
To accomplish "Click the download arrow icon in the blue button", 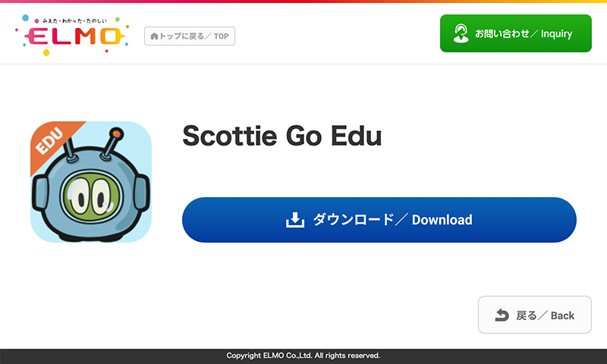I will click(x=294, y=220).
